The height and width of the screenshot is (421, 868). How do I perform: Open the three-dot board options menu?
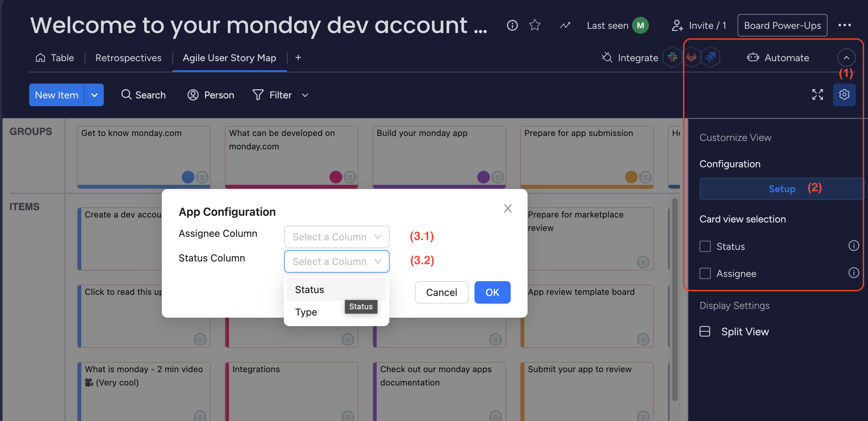coord(844,25)
